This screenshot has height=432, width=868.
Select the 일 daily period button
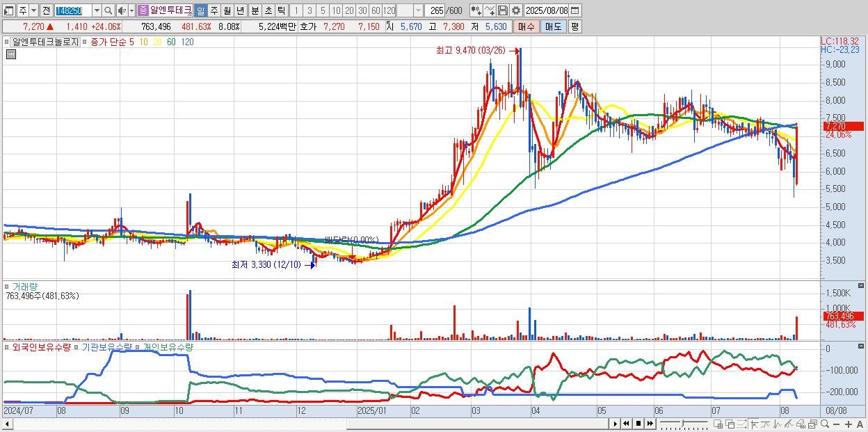200,10
